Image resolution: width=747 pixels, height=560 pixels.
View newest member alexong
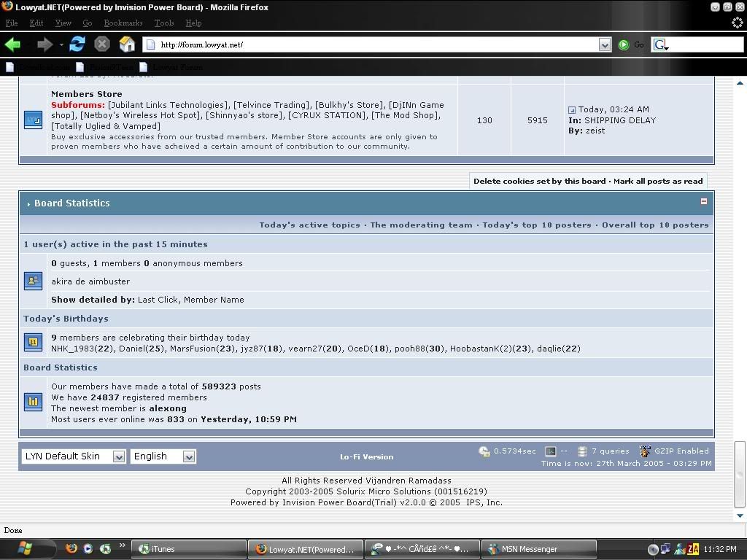pyautogui.click(x=168, y=408)
